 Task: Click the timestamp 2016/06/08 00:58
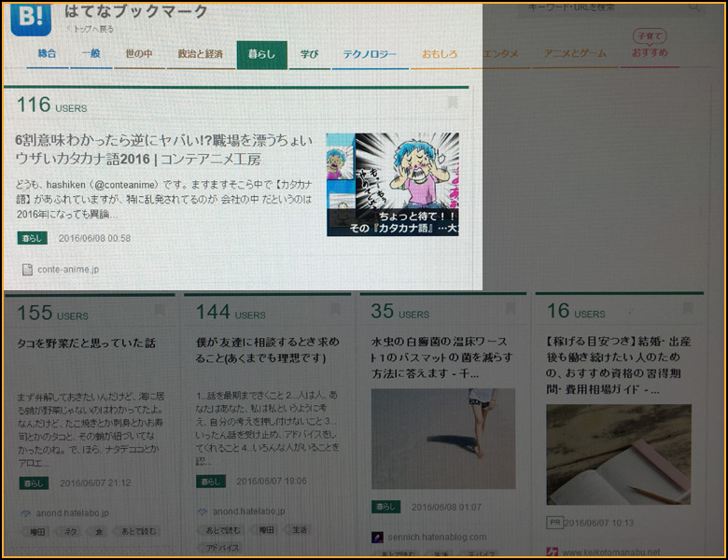94,238
